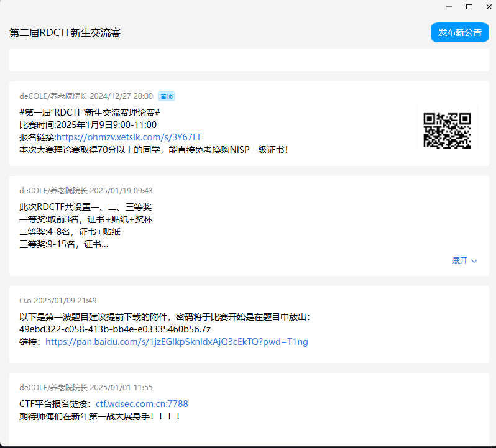
Task: Click author deCOLE/养老院院长 on pinned post
Action: pyautogui.click(x=53, y=96)
